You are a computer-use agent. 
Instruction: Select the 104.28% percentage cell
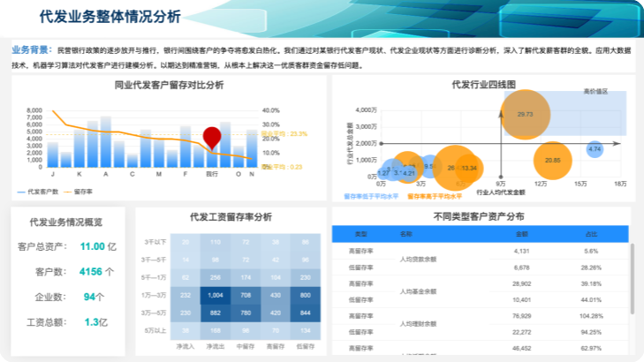click(591, 316)
